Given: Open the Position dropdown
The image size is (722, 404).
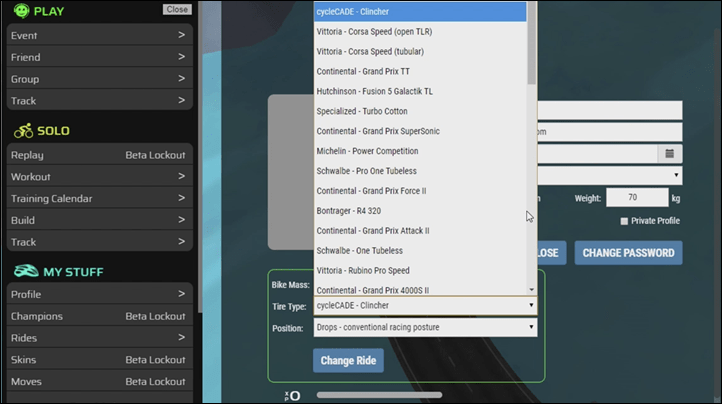Looking at the screenshot, I should 425,327.
